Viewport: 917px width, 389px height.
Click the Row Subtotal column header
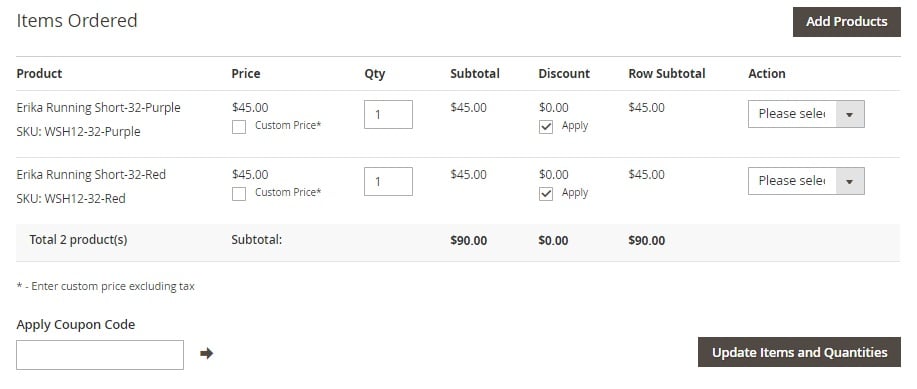tap(667, 74)
